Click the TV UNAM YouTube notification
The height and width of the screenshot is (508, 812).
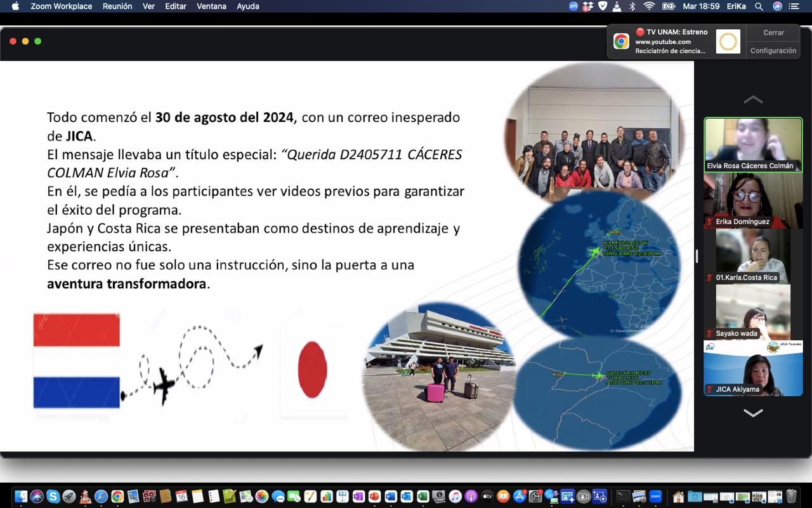coord(672,42)
